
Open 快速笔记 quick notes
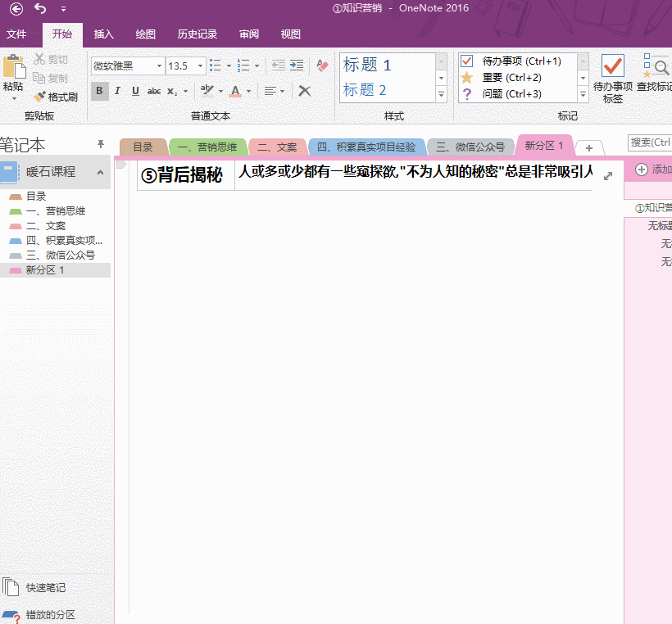tap(34, 588)
